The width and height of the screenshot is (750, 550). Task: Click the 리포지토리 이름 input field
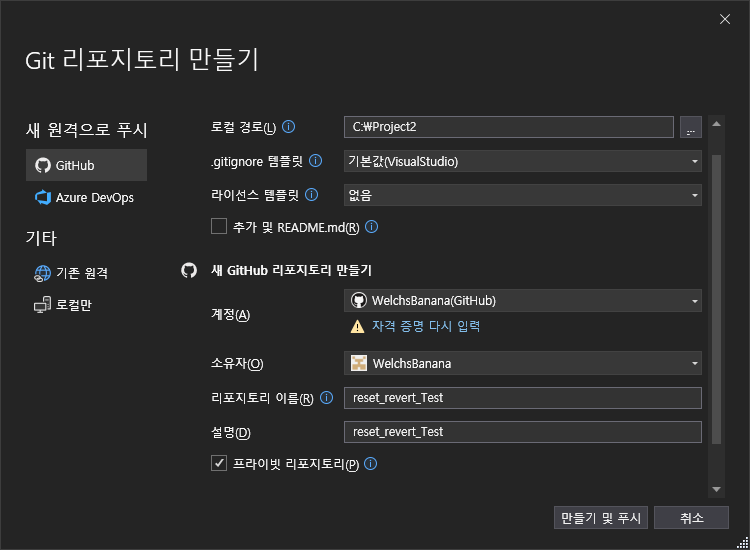tap(522, 398)
